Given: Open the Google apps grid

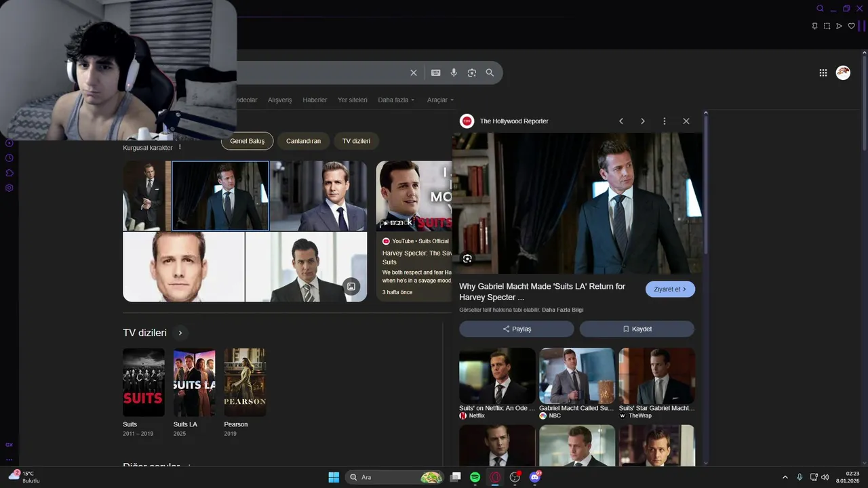Looking at the screenshot, I should click(823, 73).
